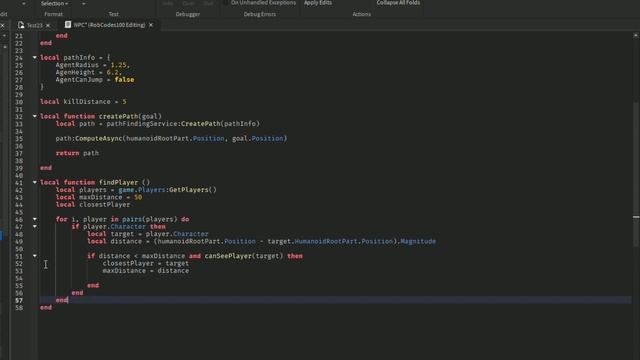Click the script icon on NPC tab
Viewport: 640px width, 360px height.
68,24
